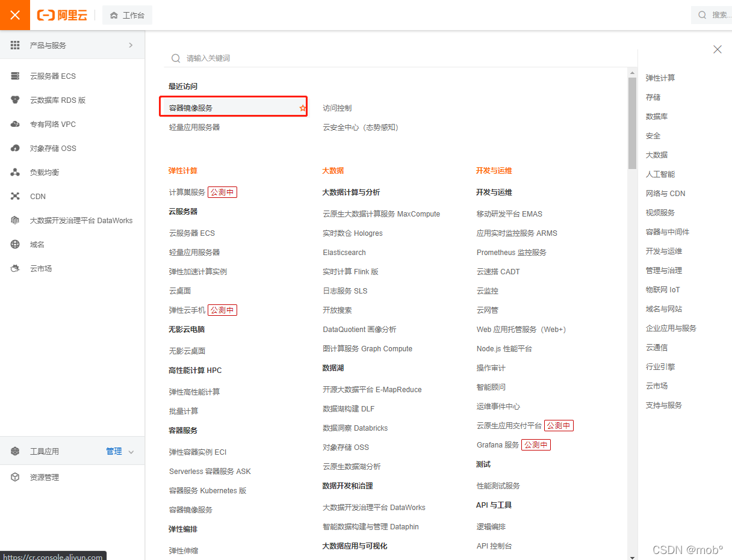Click the Alibaba Cloud logo
Image resolution: width=732 pixels, height=560 pixels.
[62, 15]
